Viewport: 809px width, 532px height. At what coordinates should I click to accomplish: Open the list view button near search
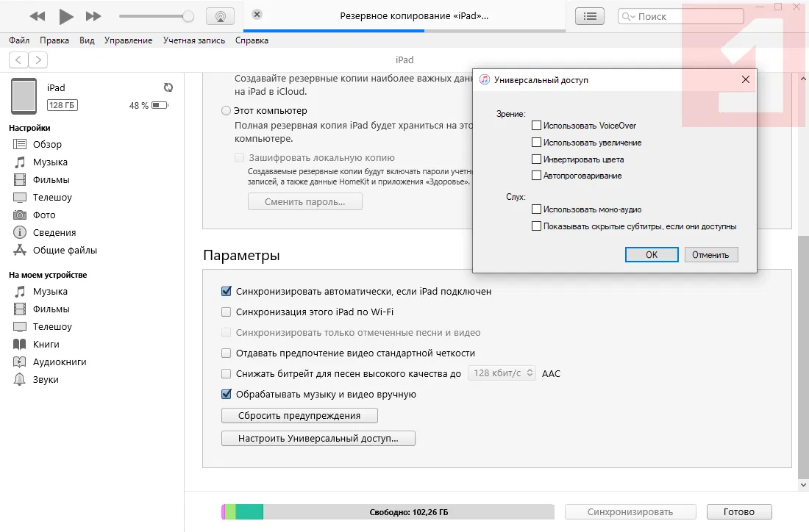[590, 16]
